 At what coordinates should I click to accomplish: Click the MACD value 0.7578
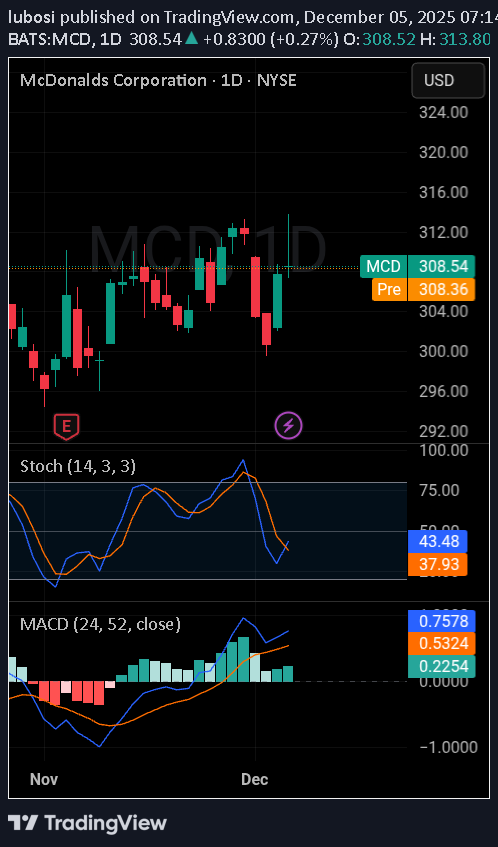(x=441, y=621)
